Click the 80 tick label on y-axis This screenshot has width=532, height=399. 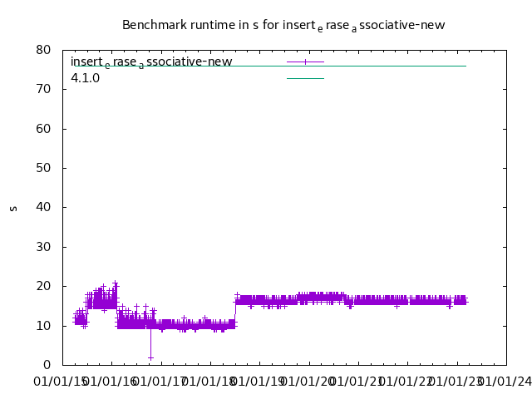coord(45,50)
